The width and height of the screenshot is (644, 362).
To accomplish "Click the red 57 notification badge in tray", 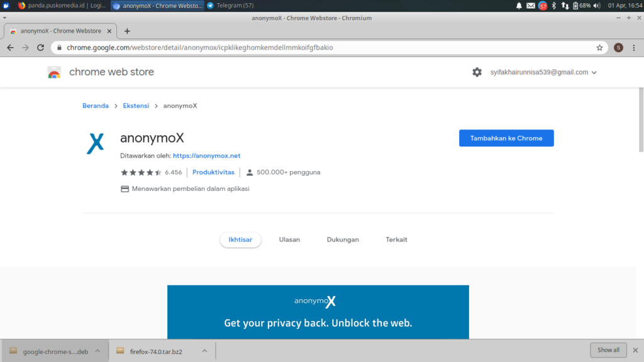I will click(x=543, y=6).
